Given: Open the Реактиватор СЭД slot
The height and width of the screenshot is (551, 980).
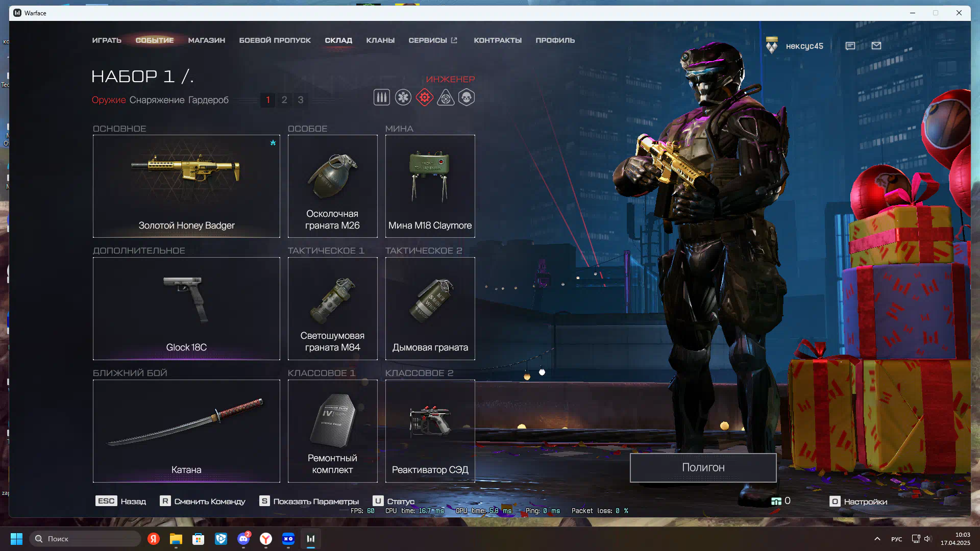Looking at the screenshot, I should [430, 431].
